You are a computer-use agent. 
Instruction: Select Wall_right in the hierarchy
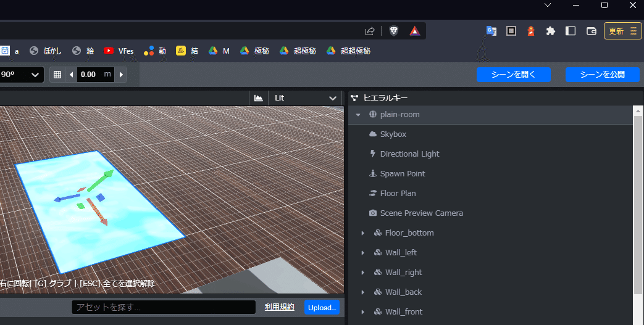point(490,272)
